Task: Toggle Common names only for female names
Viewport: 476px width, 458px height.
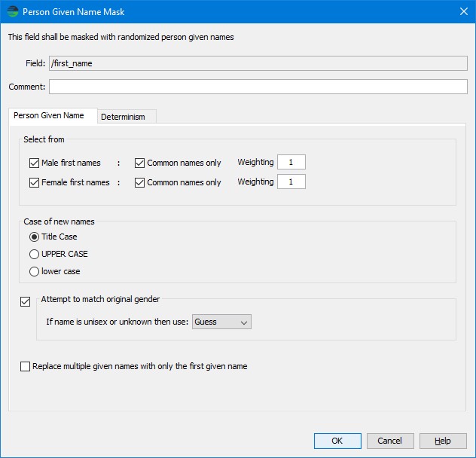Action: tap(139, 182)
